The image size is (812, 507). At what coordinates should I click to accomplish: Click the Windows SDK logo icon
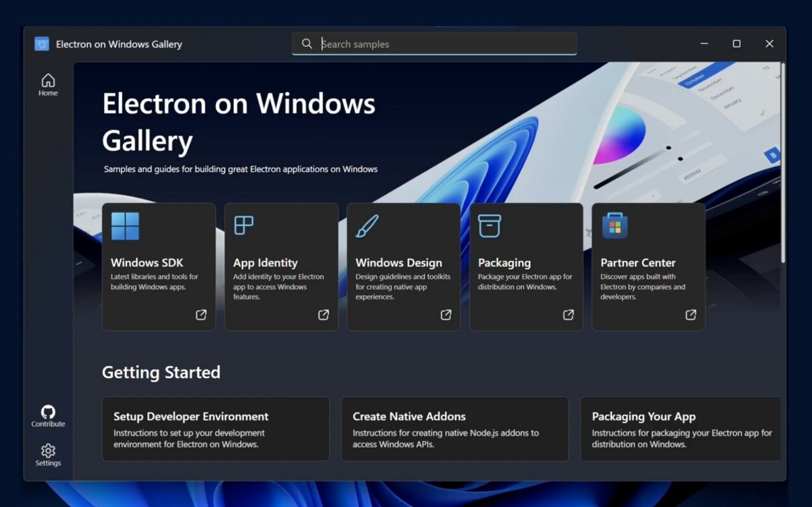click(125, 226)
